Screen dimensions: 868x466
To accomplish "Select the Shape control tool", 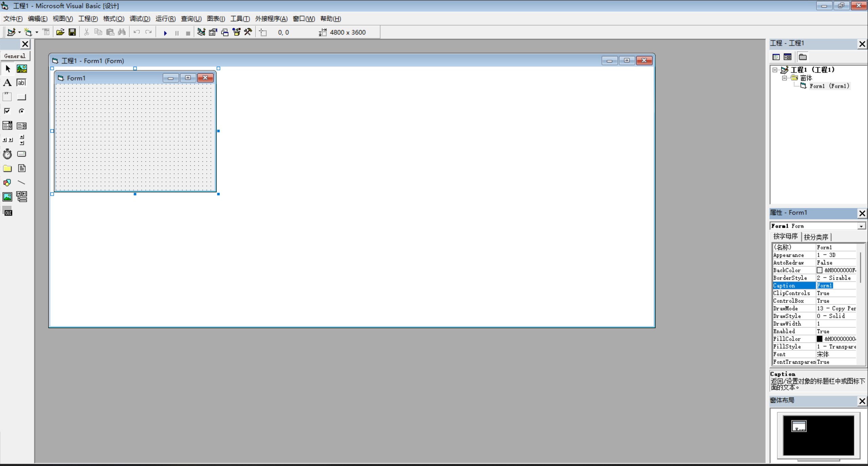I will tap(7, 182).
